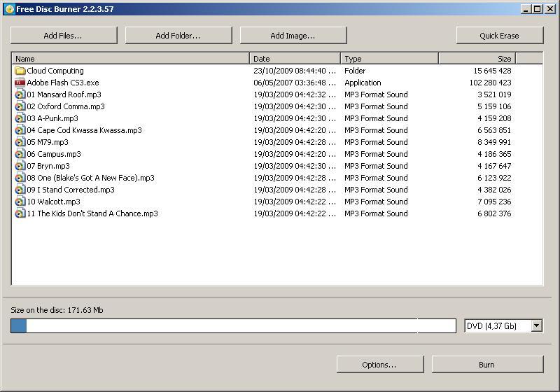Open the Options dialog
This screenshot has width=560, height=392.
(380, 365)
